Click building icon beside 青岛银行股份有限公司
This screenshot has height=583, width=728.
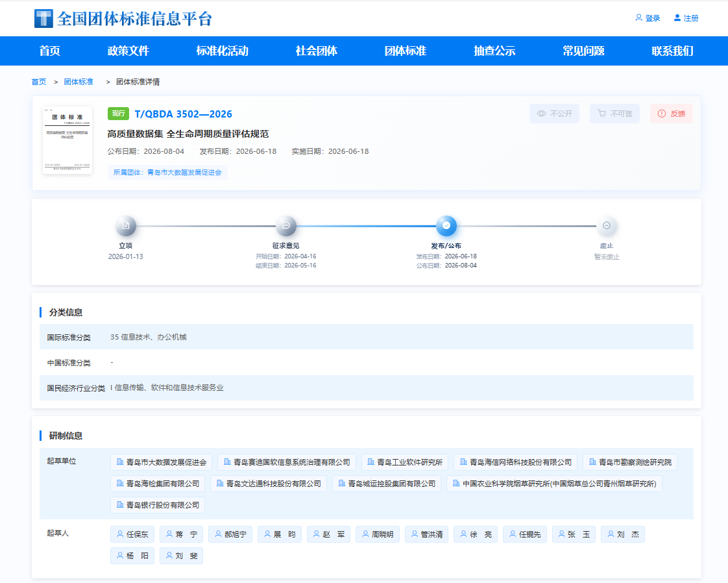[120, 504]
